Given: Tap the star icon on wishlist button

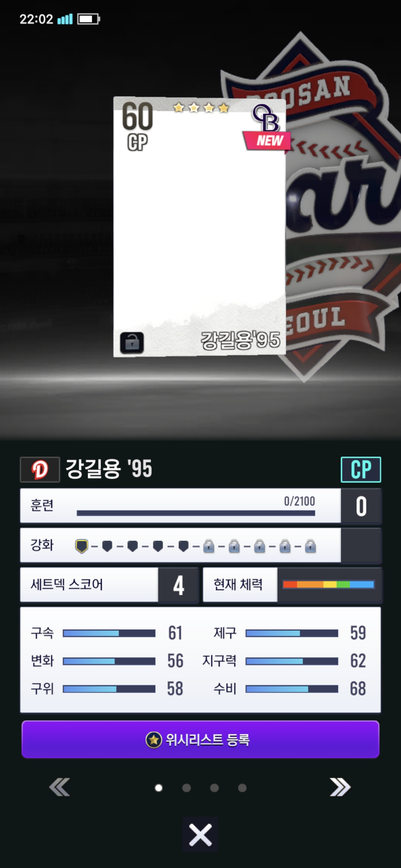Looking at the screenshot, I should click(154, 740).
